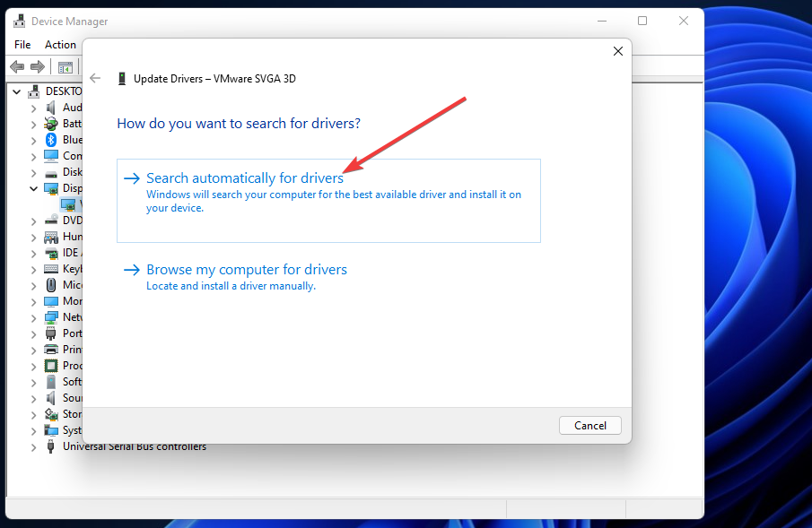Click the Print queues printer icon
Viewport: 812px width, 528px height.
point(51,350)
